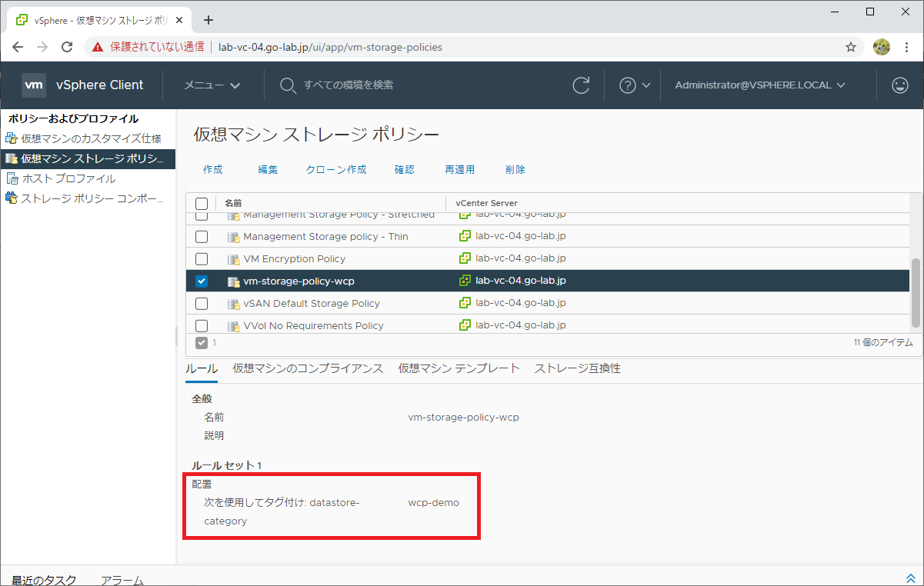
Task: Open ストレージ ポリシー コンポーネント in sidebar
Action: coord(92,198)
